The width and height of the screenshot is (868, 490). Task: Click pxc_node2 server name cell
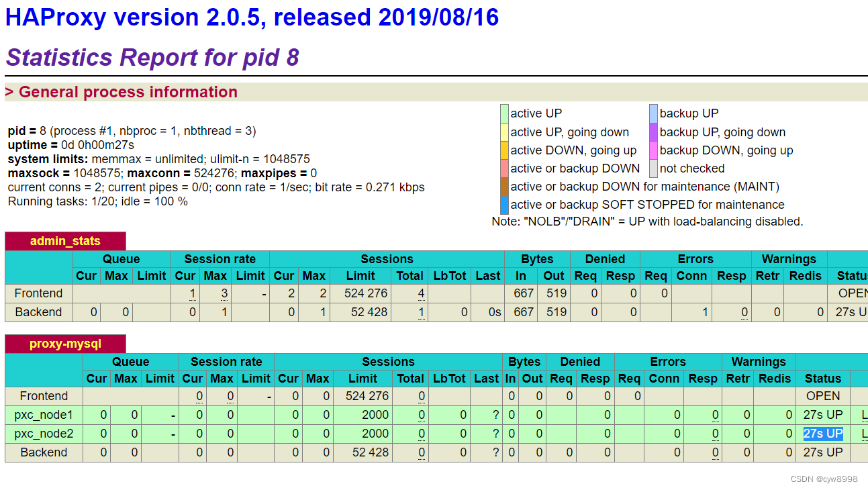coord(44,434)
